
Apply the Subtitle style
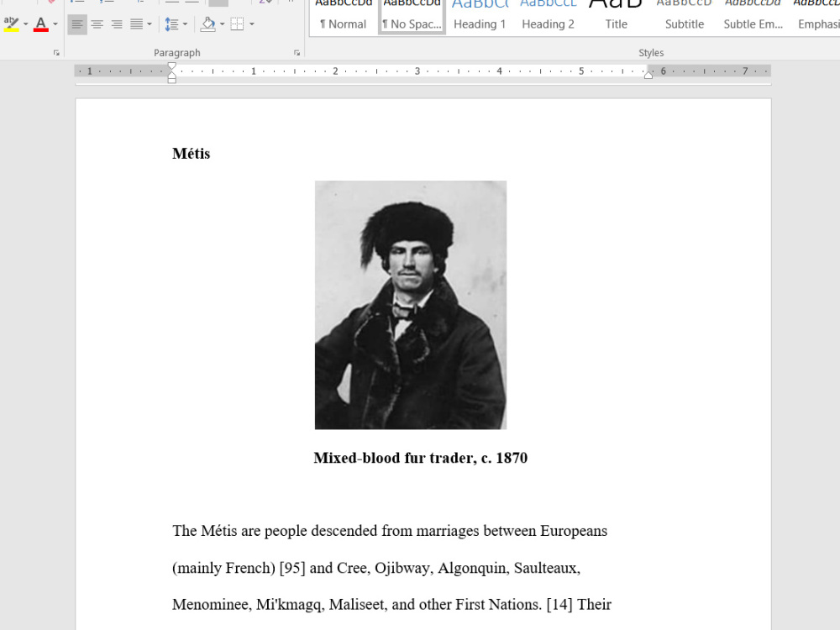685,16
